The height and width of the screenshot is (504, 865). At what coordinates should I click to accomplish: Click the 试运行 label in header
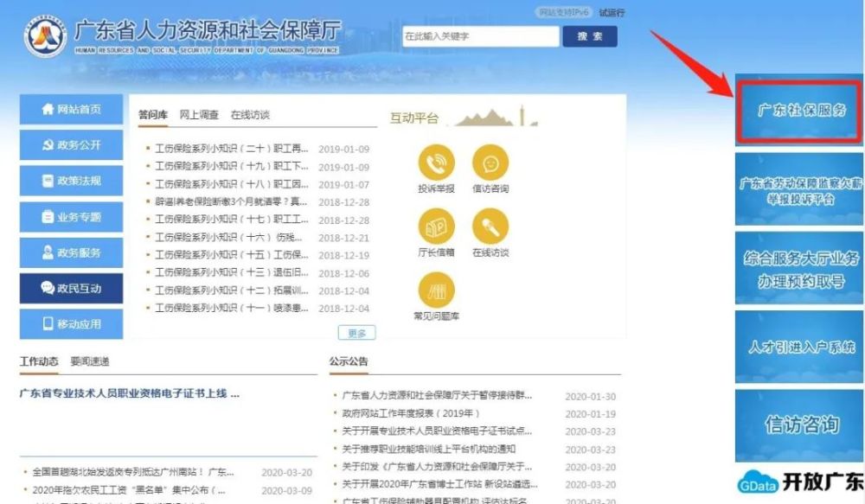[612, 12]
